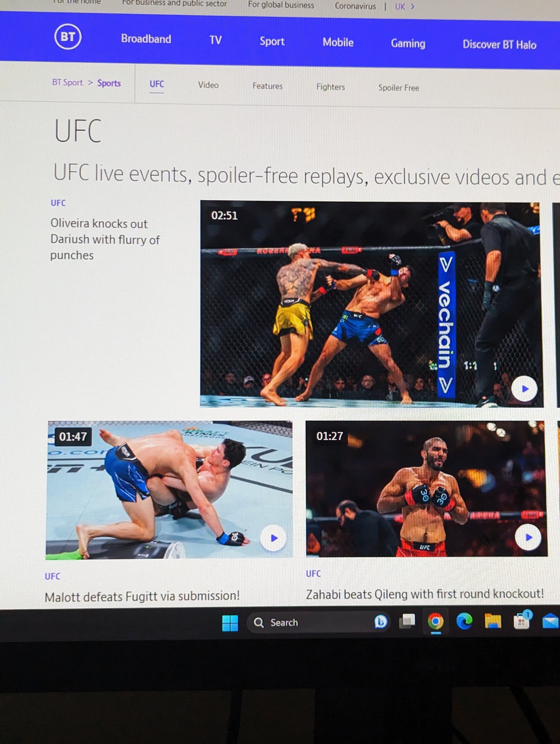
Task: Click the 01:27 duration label
Action: pos(330,436)
